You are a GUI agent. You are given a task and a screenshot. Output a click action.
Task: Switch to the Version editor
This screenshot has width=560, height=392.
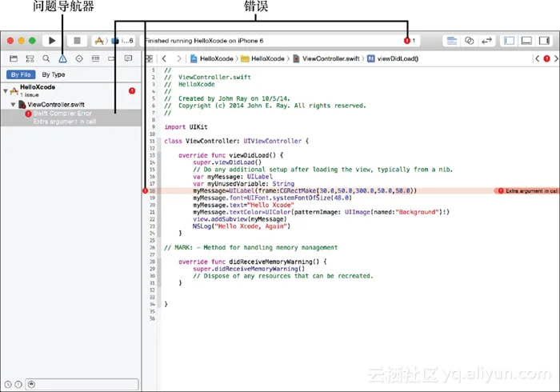point(487,40)
